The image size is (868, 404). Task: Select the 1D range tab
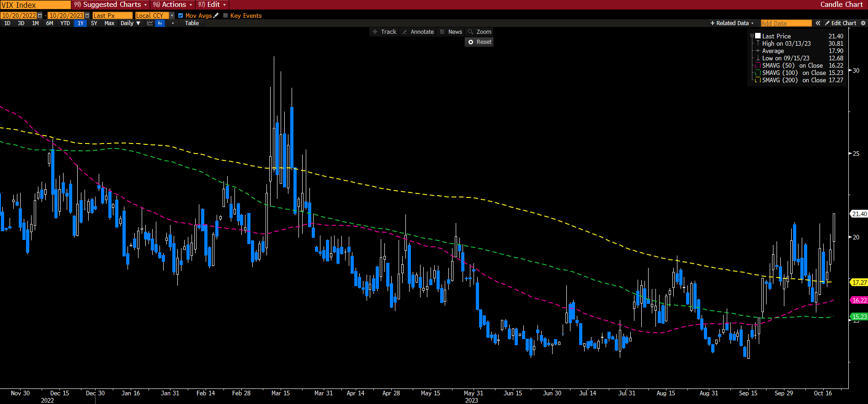click(7, 23)
